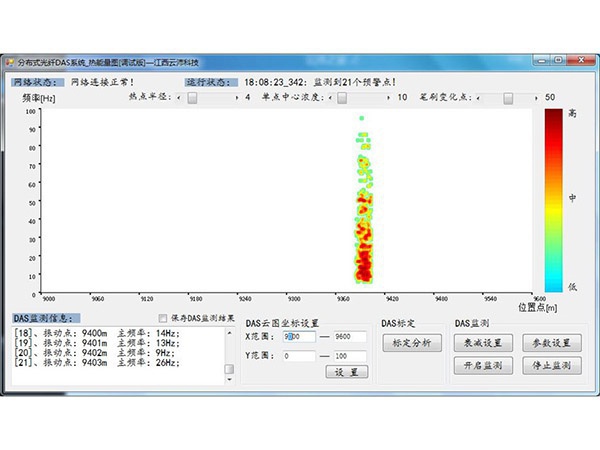Enable 保存DAS监测结果 checkbox
Image resolution: width=600 pixels, height=450 pixels.
tap(164, 318)
